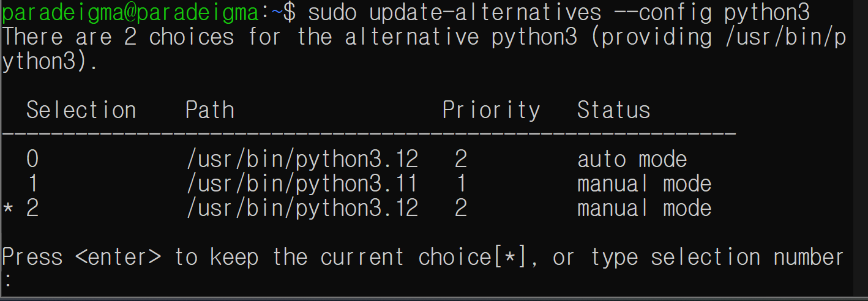
Task: Click the Priority column header
Action: point(491,110)
